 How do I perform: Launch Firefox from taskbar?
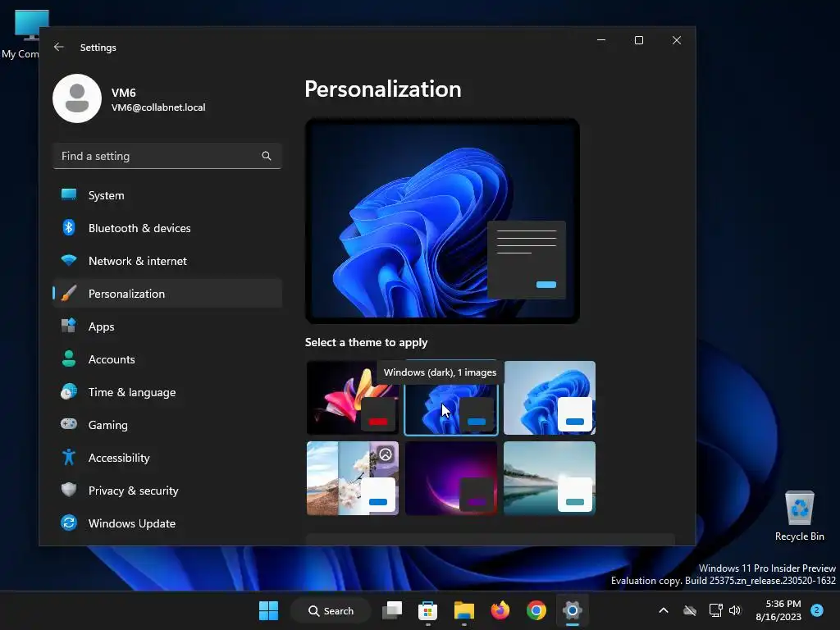tap(500, 610)
